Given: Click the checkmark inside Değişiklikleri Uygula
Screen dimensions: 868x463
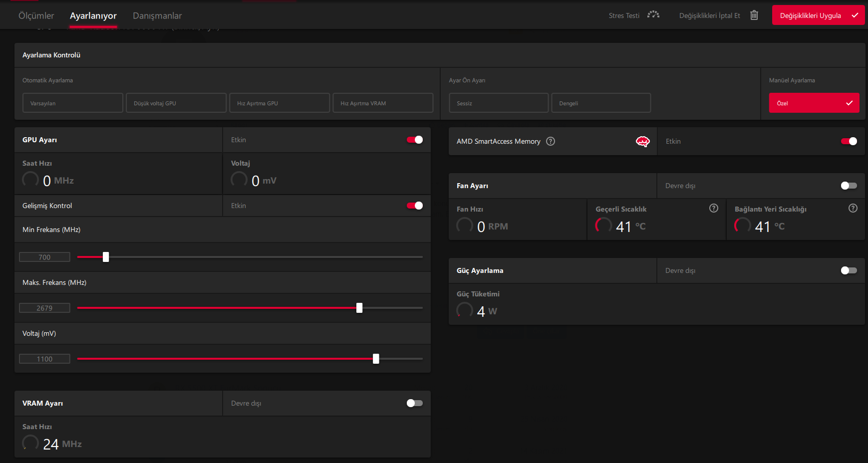Looking at the screenshot, I should click(x=855, y=15).
